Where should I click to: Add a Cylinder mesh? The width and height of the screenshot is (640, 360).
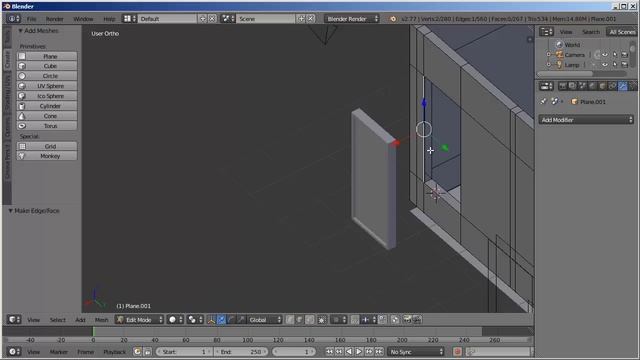click(x=47, y=106)
